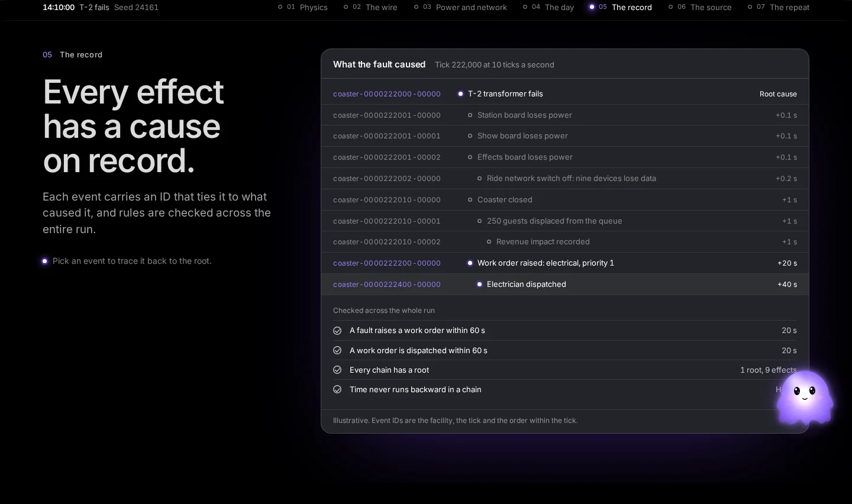The width and height of the screenshot is (852, 504).
Task: Click the purple ghost mascot
Action: tap(805, 397)
